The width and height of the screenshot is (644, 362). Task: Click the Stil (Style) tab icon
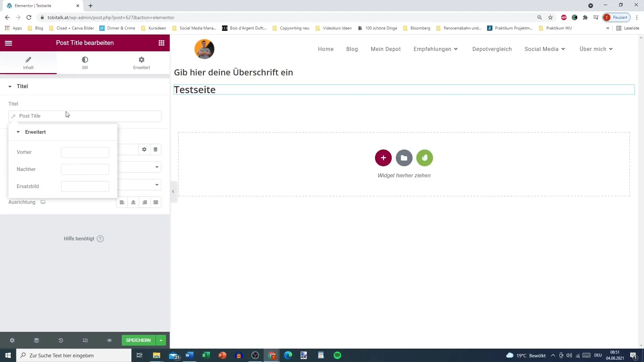coord(85,59)
